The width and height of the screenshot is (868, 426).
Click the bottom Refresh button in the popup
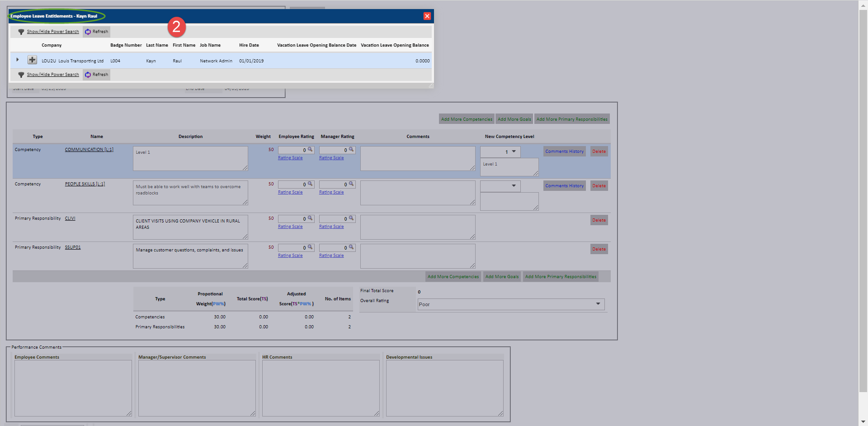click(x=96, y=75)
